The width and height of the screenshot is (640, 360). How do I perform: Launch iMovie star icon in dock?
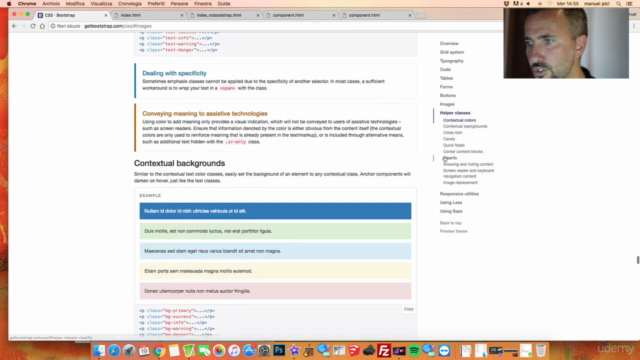click(294, 351)
